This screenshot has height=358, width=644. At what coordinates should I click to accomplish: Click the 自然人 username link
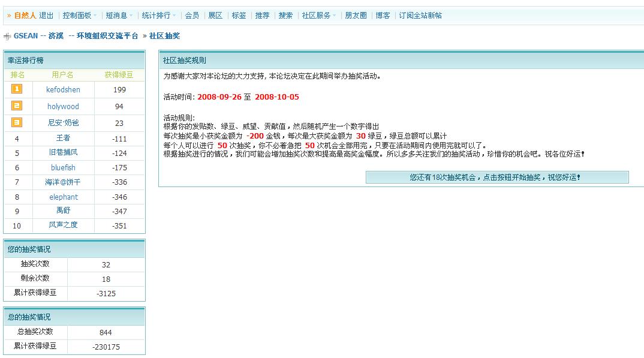tap(25, 16)
